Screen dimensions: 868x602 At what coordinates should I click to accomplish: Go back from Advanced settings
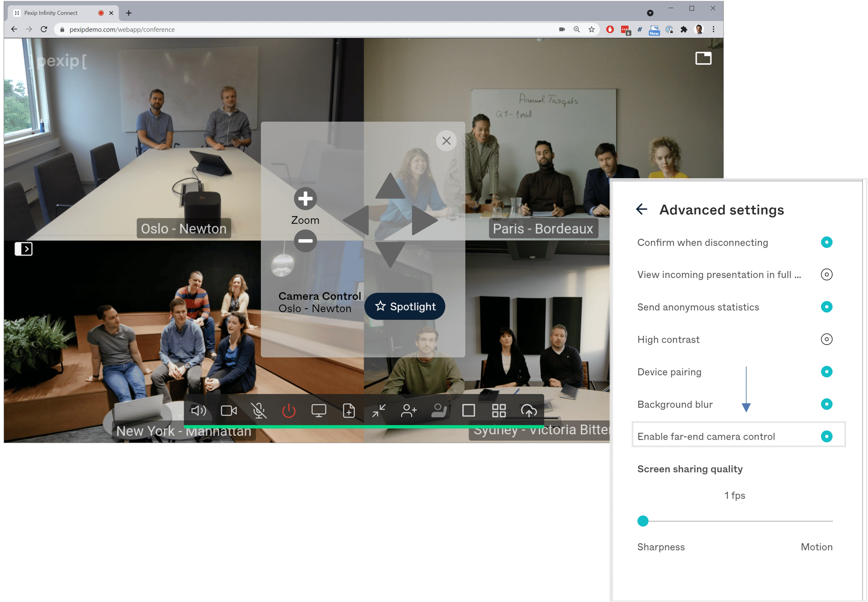click(x=641, y=209)
